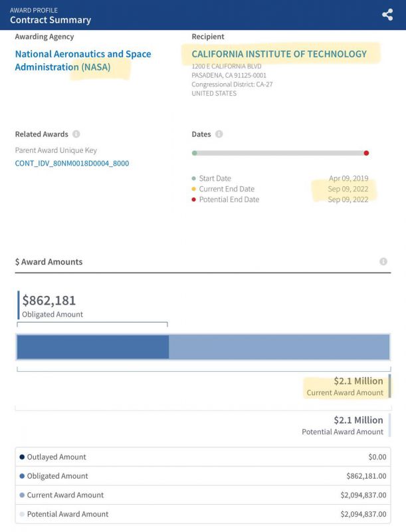406x532 pixels.
Task: Click the light blue current award bar
Action: (279, 347)
